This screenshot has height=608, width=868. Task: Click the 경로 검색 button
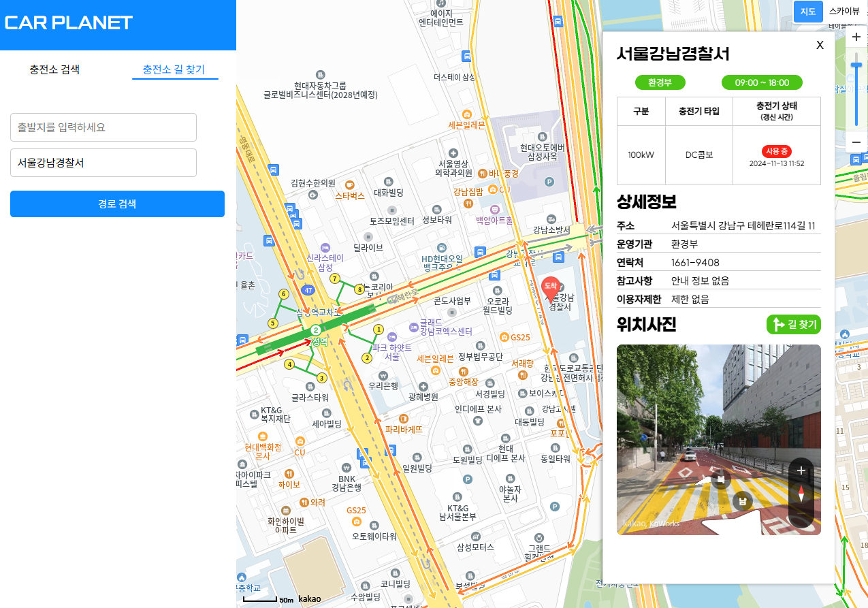117,204
